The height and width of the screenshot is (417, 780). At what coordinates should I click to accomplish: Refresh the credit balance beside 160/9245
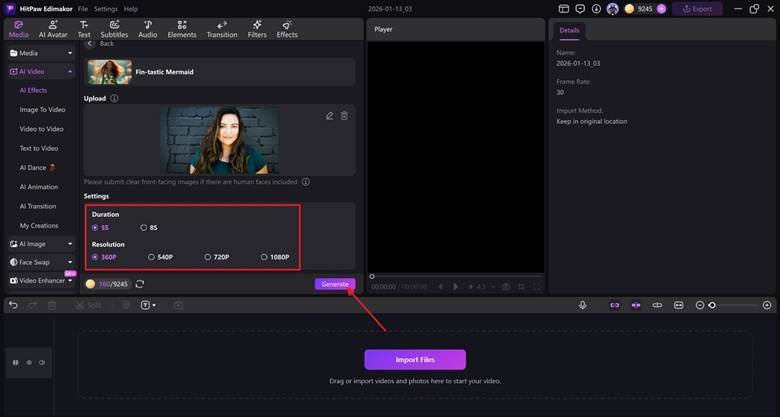[x=140, y=284]
